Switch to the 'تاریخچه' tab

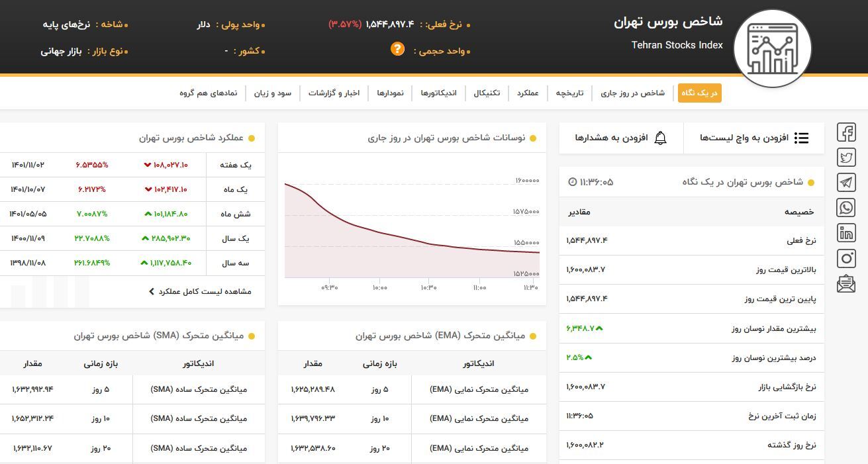click(x=569, y=93)
